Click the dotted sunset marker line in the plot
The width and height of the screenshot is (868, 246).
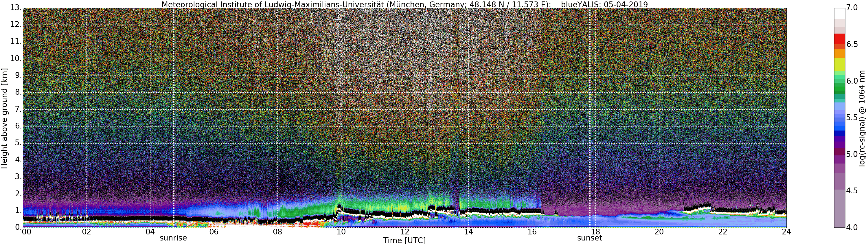pos(590,118)
